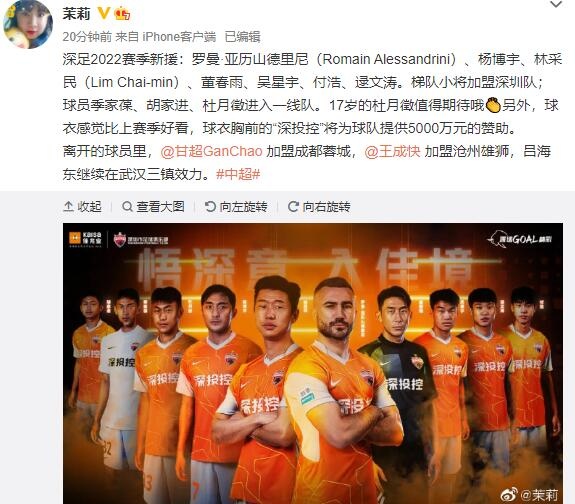Open the 茉莉 username link
575x504 pixels.
click(76, 14)
